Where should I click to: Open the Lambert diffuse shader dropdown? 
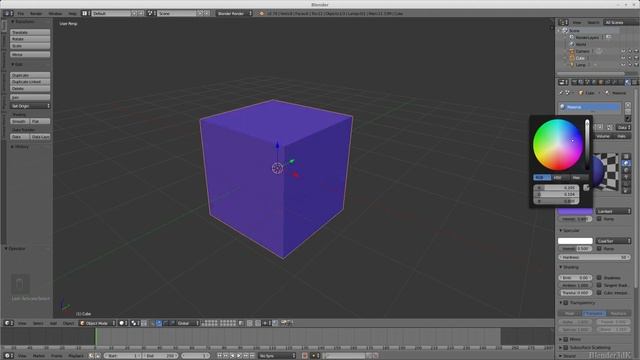pos(613,211)
